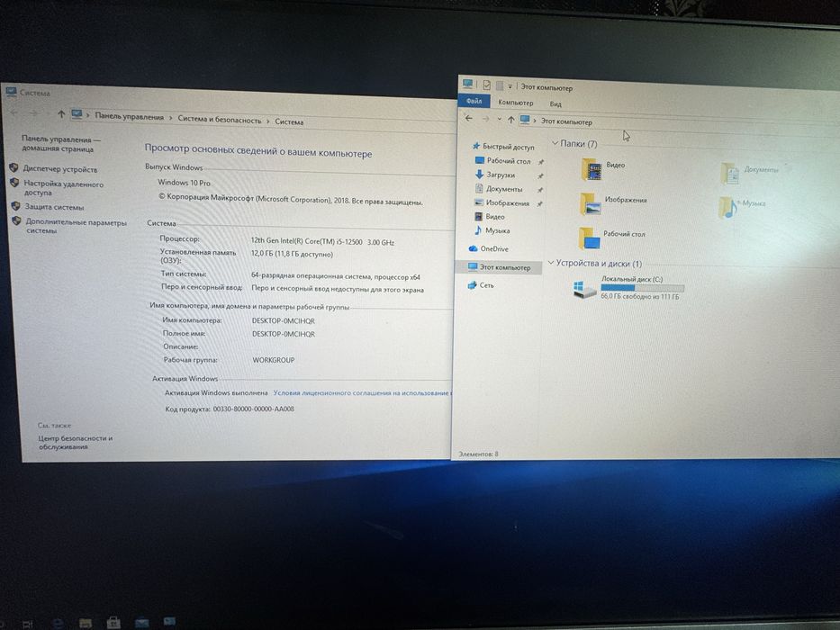
Task: Click the '66,0 ГБ свободно из 111 ГБ' text
Action: (639, 296)
